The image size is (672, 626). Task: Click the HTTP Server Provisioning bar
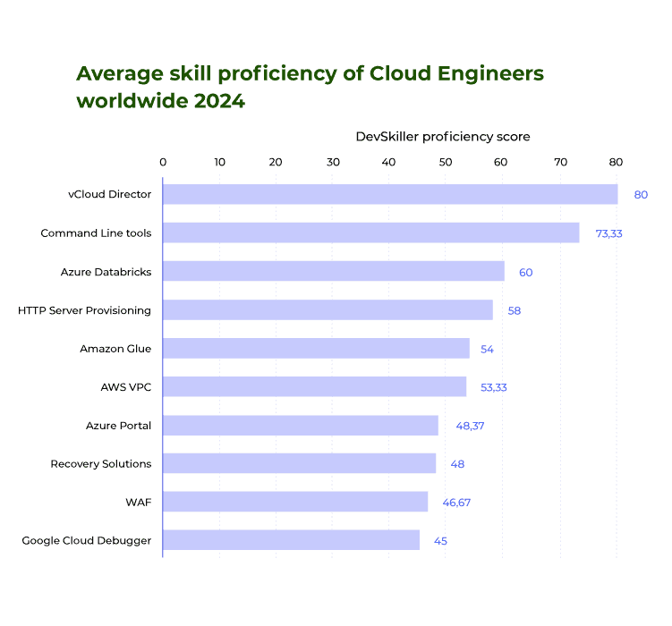tap(327, 309)
